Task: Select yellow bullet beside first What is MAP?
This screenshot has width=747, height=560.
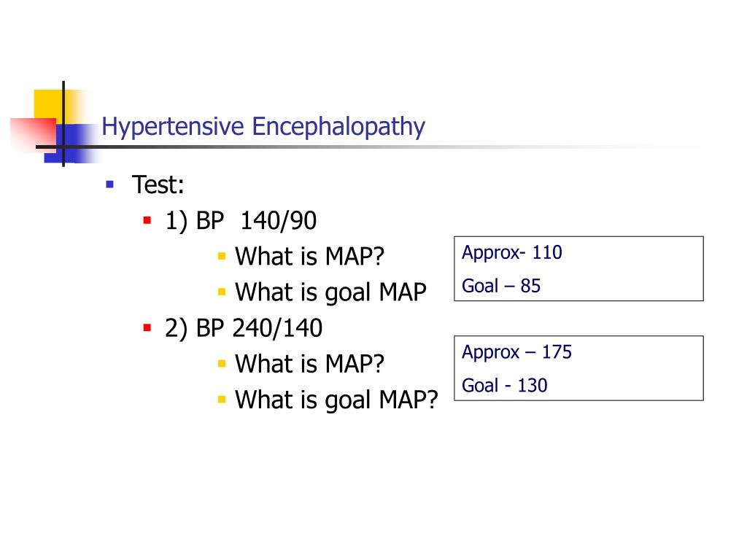Action: [222, 256]
